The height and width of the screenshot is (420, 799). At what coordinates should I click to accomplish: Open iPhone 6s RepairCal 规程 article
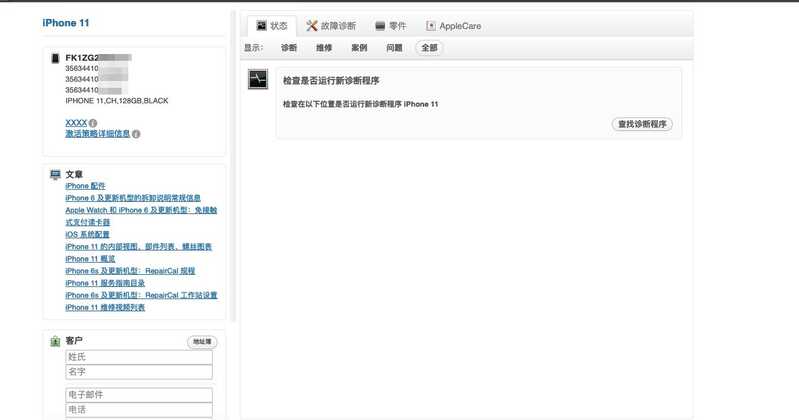click(x=130, y=271)
